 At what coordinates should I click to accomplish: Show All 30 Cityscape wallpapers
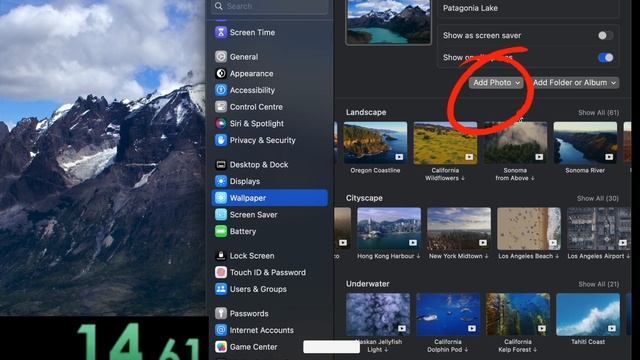(598, 198)
